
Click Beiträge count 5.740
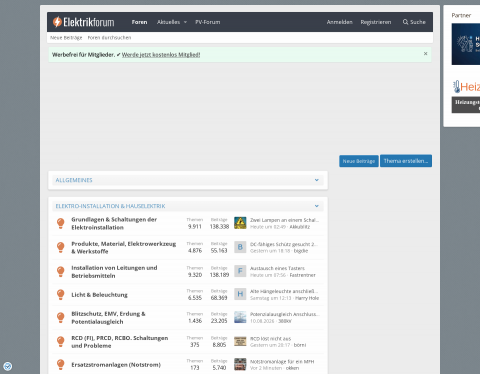[219, 368]
